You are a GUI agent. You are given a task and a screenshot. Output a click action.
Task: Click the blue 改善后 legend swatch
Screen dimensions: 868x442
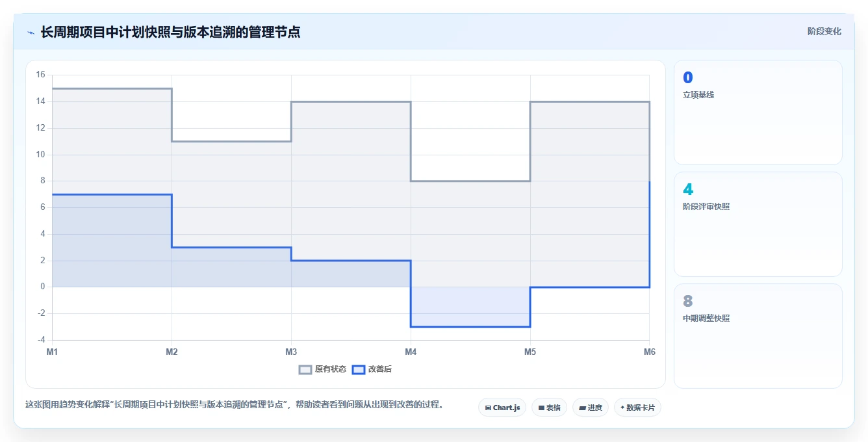tap(359, 369)
